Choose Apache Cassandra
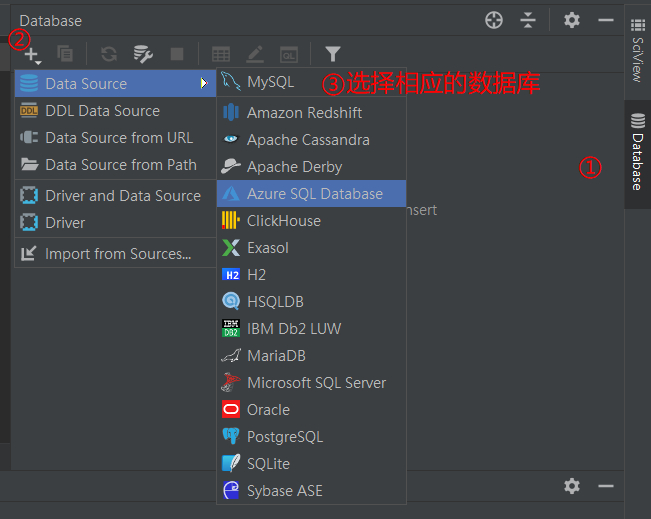Viewport: 651px width, 519px height. (311, 140)
